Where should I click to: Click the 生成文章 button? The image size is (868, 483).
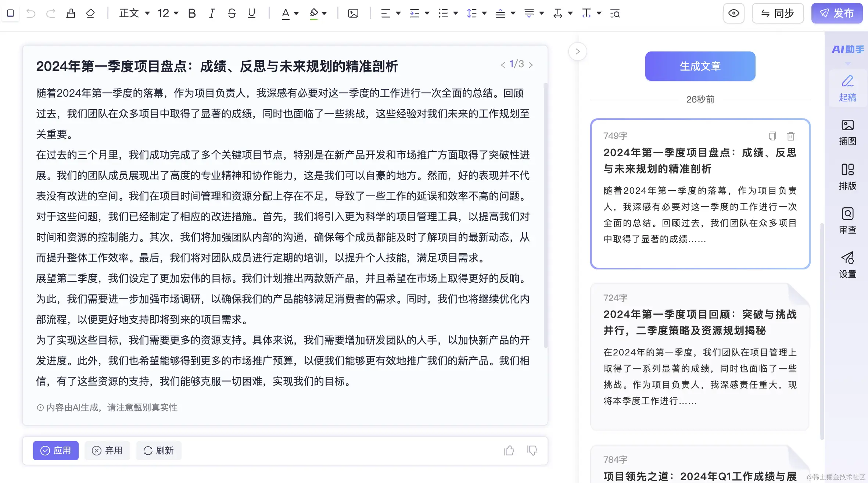[700, 66]
